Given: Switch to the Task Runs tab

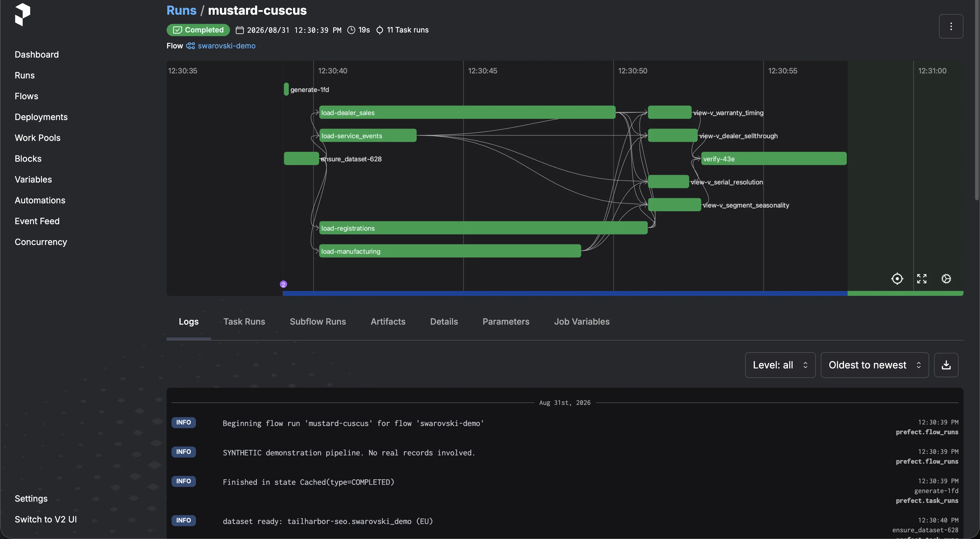Looking at the screenshot, I should pos(244,322).
